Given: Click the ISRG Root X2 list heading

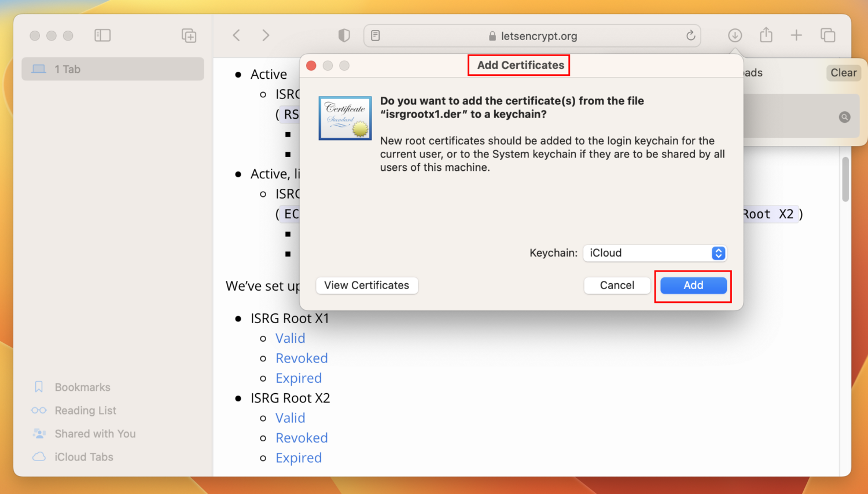Looking at the screenshot, I should [x=290, y=398].
